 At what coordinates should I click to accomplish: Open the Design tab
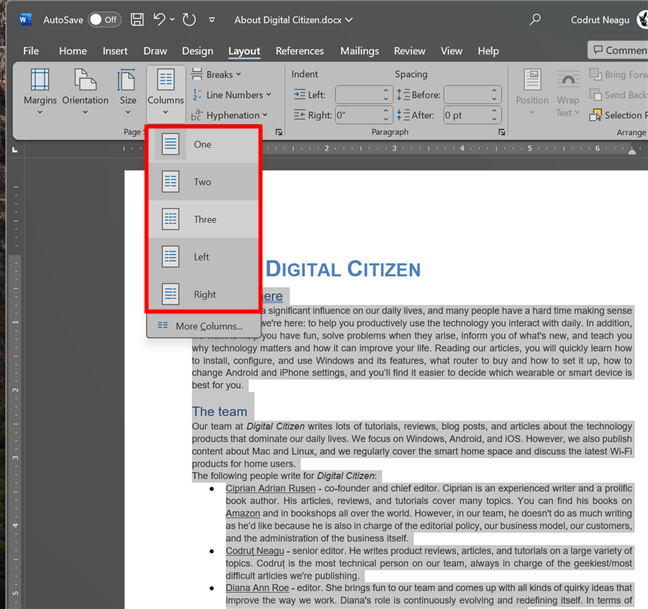click(198, 51)
